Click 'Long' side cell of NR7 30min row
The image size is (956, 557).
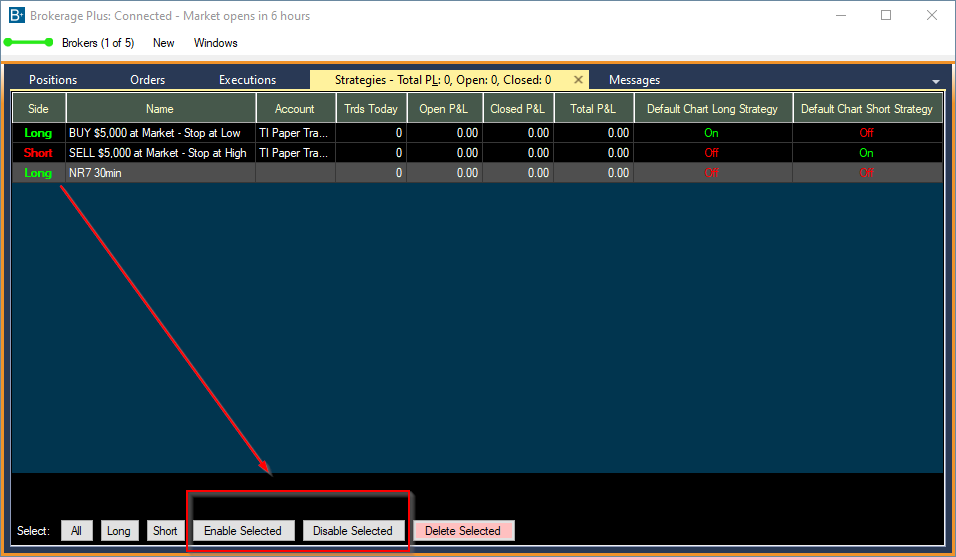tap(38, 173)
